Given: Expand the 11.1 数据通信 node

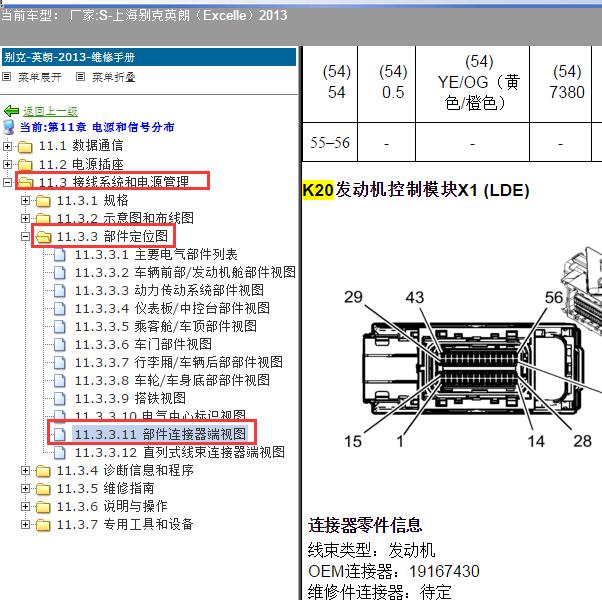Looking at the screenshot, I should 7,146.
